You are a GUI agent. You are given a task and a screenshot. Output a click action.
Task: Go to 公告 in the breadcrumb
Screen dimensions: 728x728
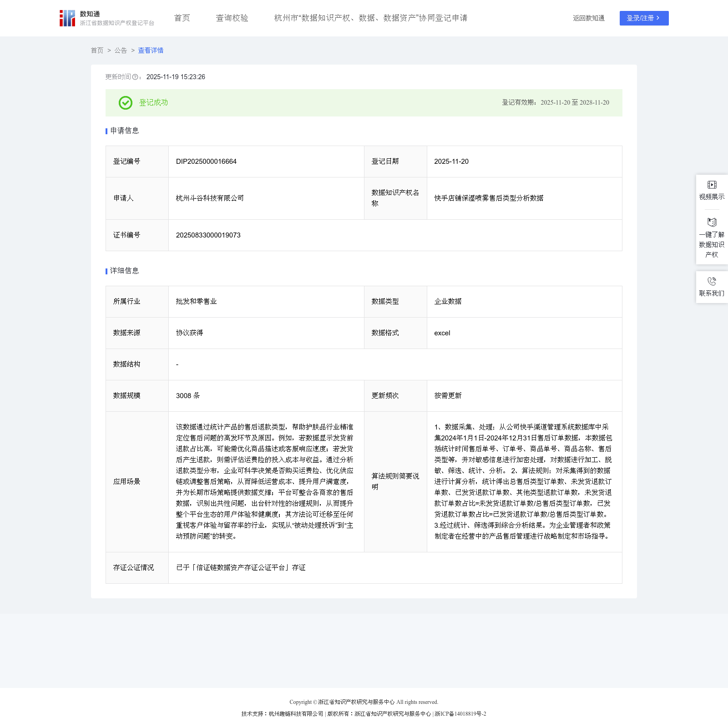tap(121, 51)
